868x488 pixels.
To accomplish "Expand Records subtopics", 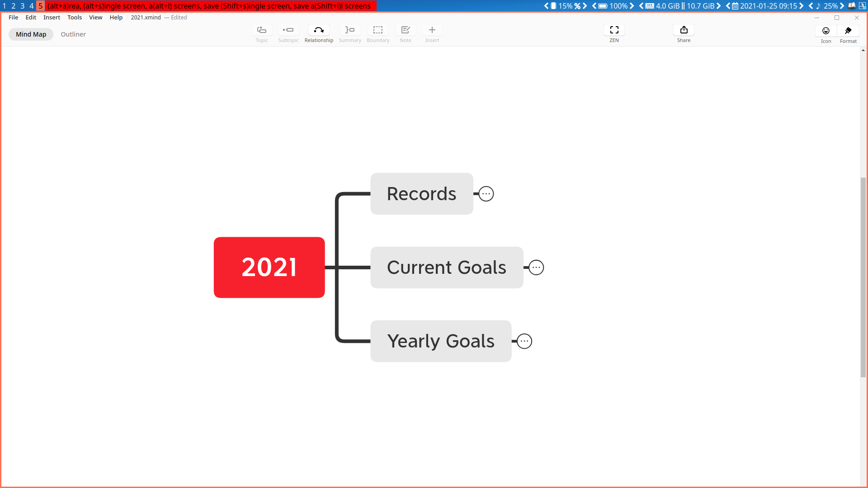I will [x=486, y=194].
